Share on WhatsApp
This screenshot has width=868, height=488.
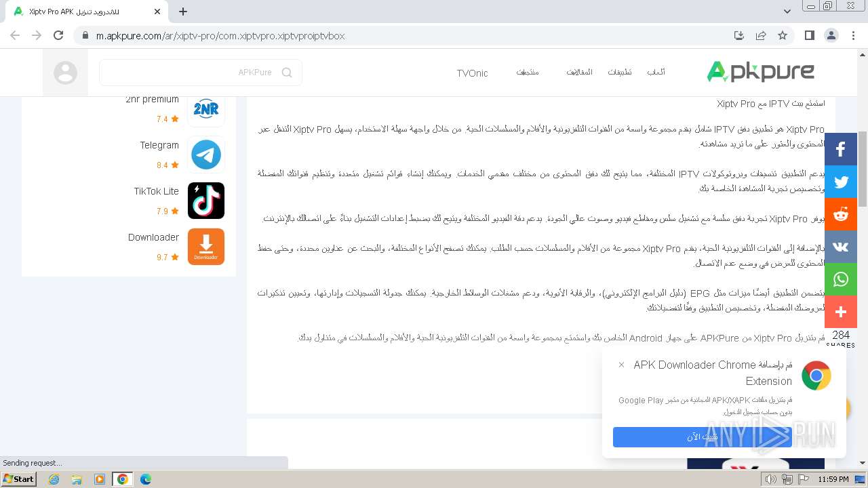(x=841, y=279)
